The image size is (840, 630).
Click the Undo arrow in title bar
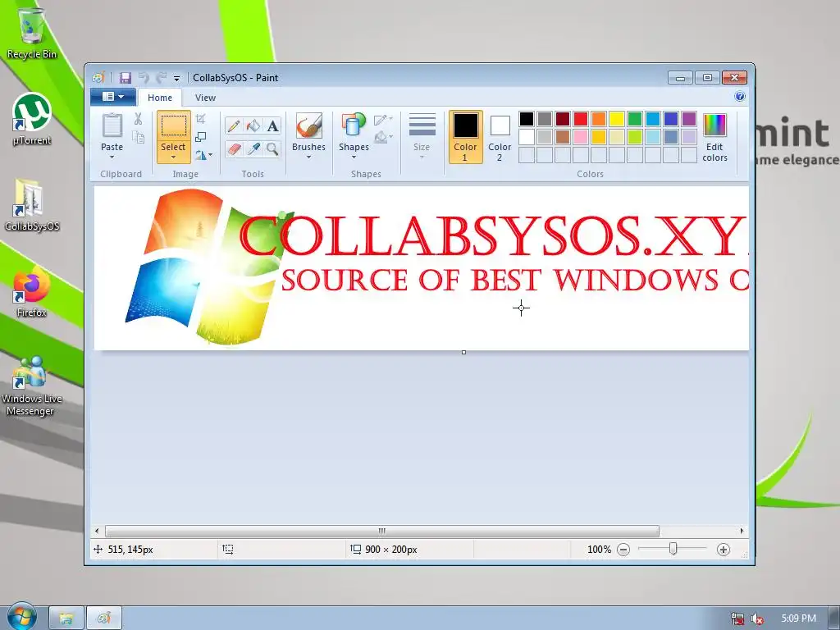[144, 78]
